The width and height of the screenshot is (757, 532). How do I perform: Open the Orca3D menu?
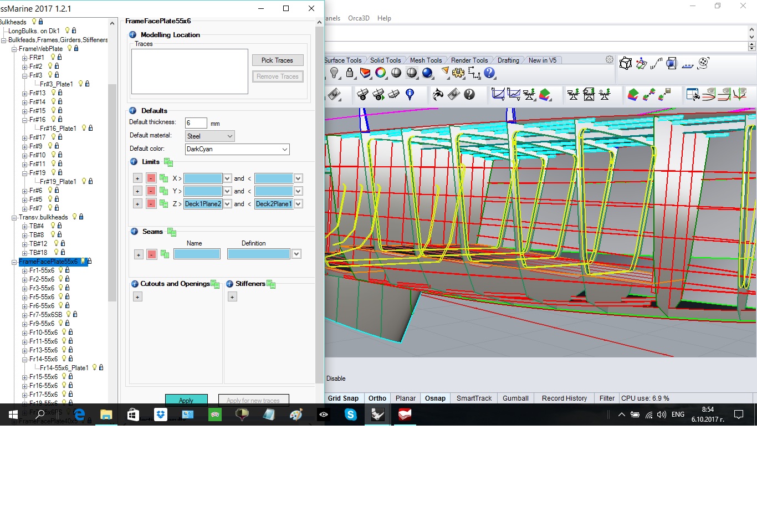pyautogui.click(x=359, y=18)
